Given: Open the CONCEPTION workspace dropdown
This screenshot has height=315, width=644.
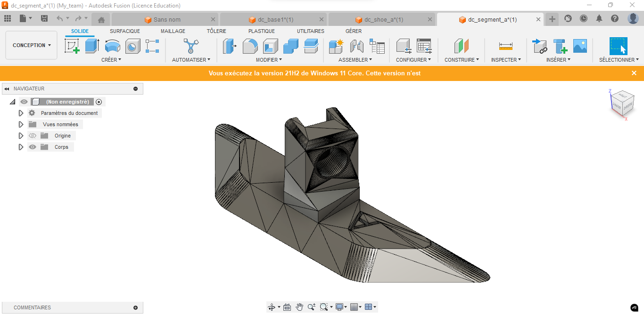Looking at the screenshot, I should pos(32,45).
